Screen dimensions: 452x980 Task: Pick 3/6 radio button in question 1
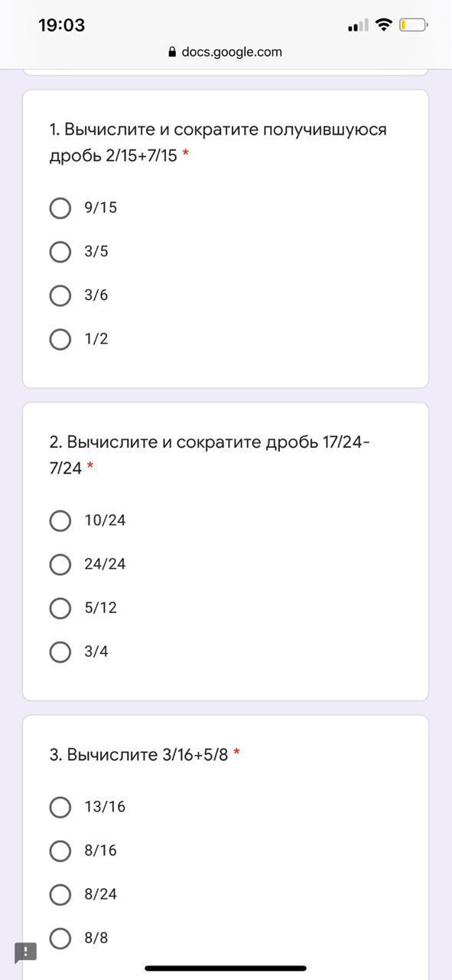point(60,295)
